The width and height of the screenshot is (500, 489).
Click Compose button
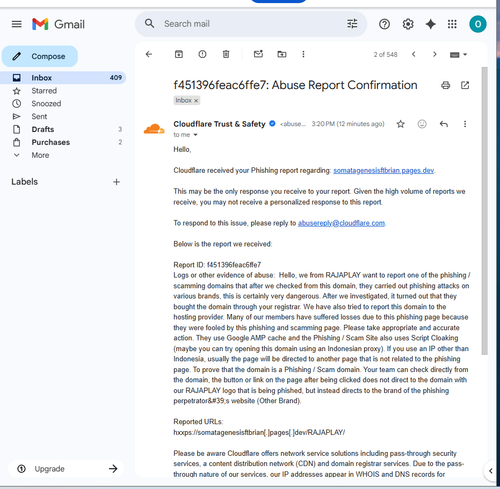[x=40, y=56]
